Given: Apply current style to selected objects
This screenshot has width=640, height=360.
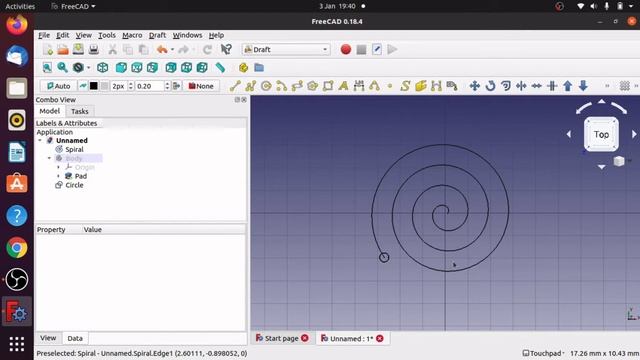Looking at the screenshot, I should (x=176, y=86).
